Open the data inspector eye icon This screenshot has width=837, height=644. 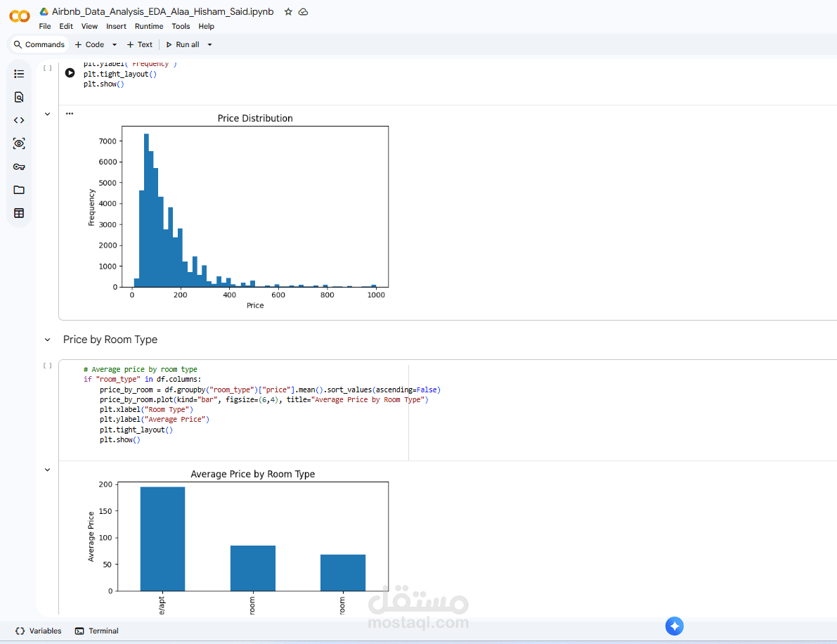(19, 143)
